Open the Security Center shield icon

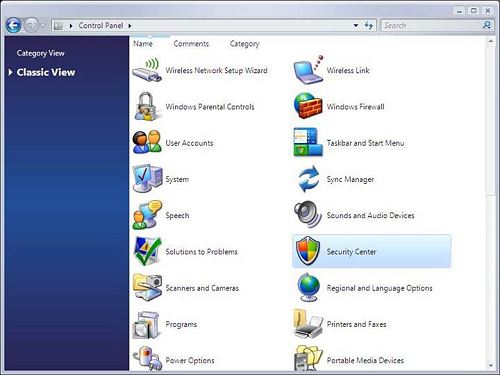[x=308, y=251]
